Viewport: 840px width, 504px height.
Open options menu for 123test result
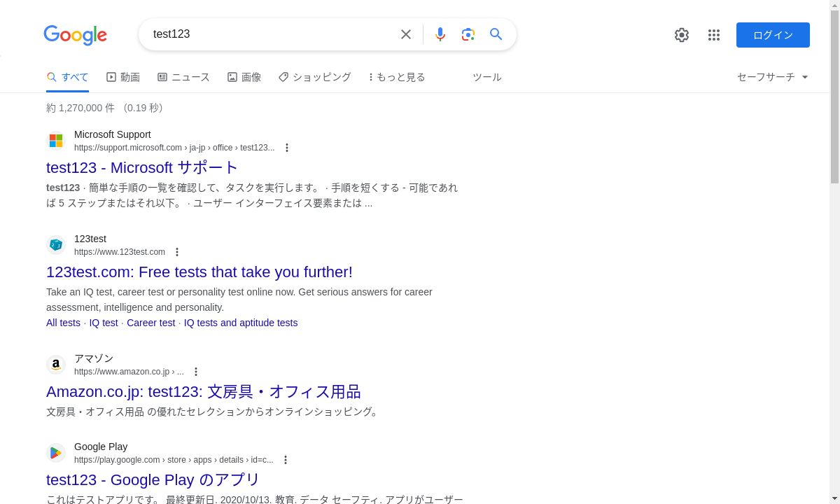(177, 252)
